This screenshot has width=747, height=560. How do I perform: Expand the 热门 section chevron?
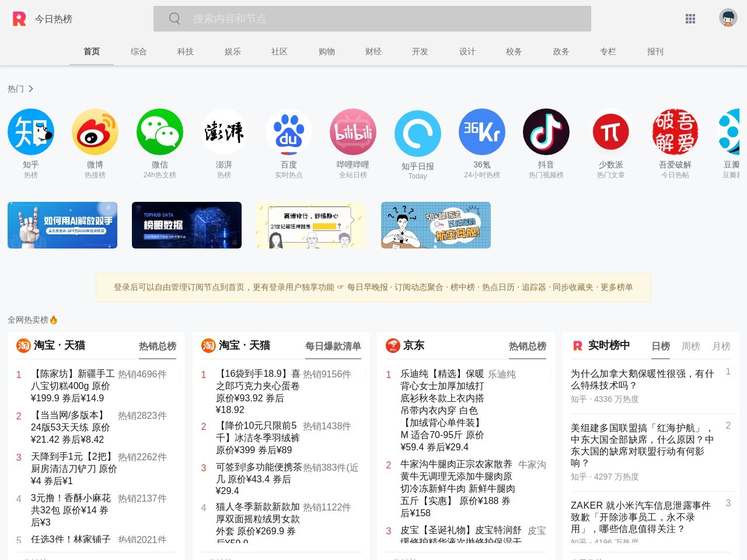coord(31,89)
